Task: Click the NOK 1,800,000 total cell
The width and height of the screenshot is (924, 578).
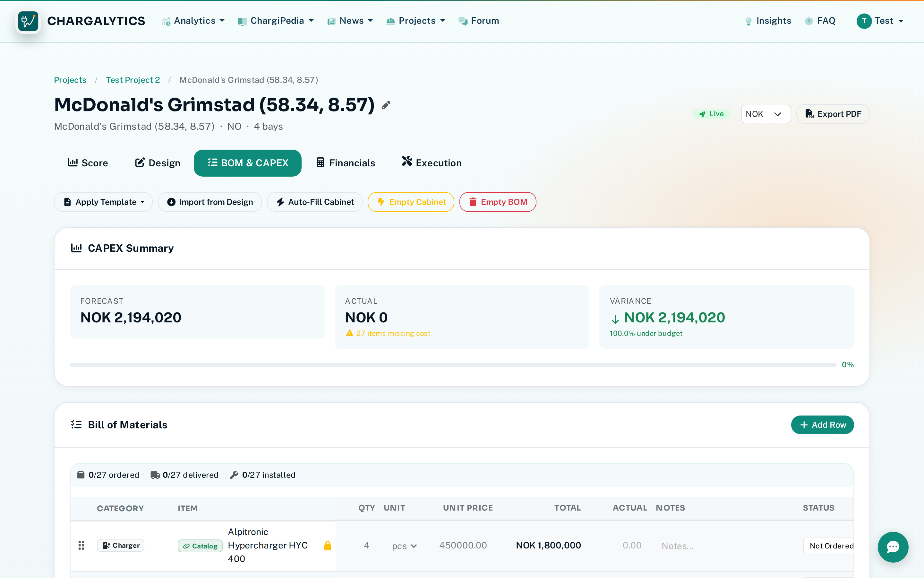Action: (548, 546)
